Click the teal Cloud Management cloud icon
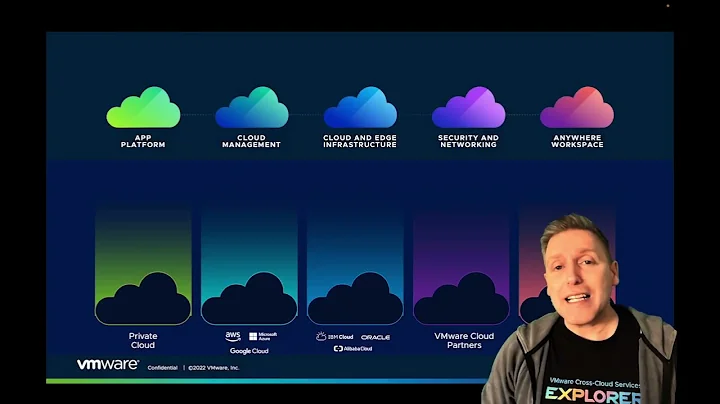The width and height of the screenshot is (720, 404). click(252, 107)
